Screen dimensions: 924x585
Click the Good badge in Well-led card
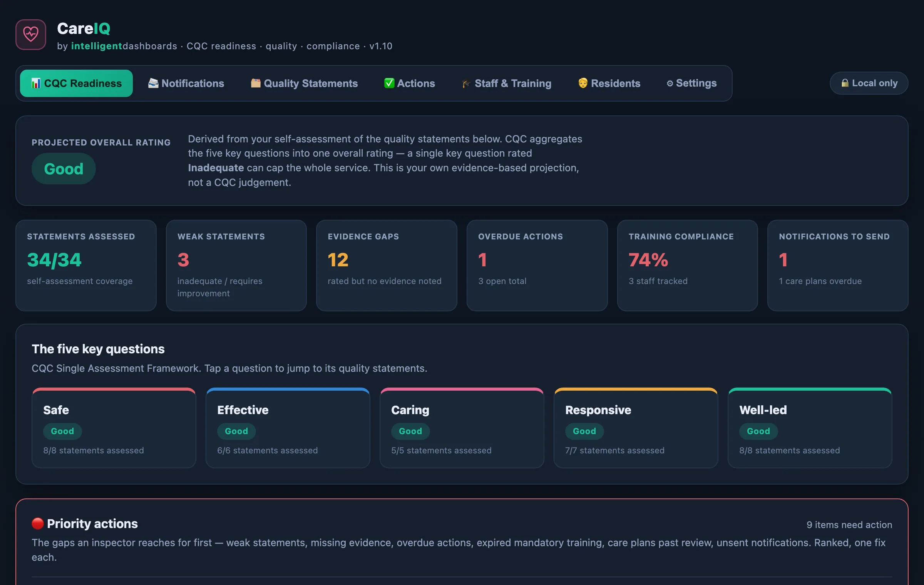[x=758, y=431]
